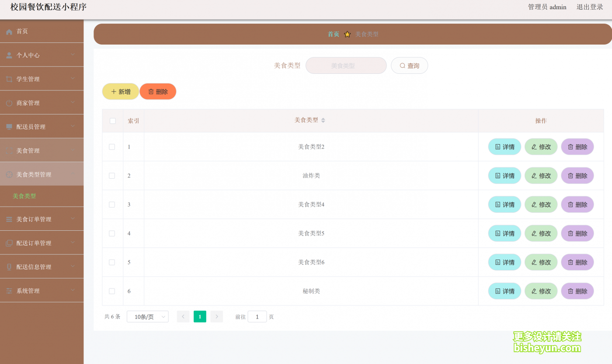Select page 1 in the pagination
The height and width of the screenshot is (364, 612).
(x=200, y=316)
